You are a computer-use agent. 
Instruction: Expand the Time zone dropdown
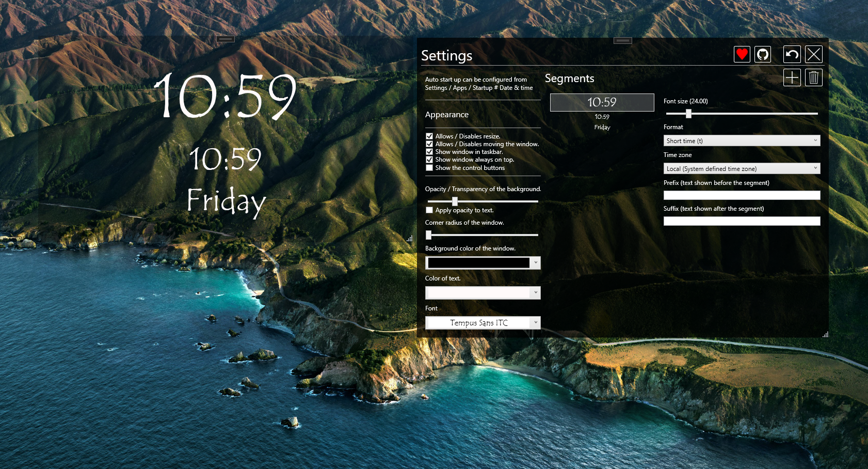(x=742, y=168)
